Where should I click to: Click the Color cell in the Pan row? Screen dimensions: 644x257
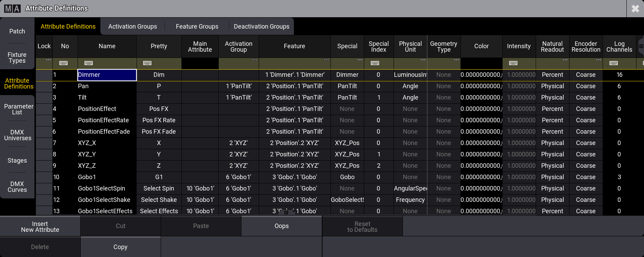click(482, 86)
